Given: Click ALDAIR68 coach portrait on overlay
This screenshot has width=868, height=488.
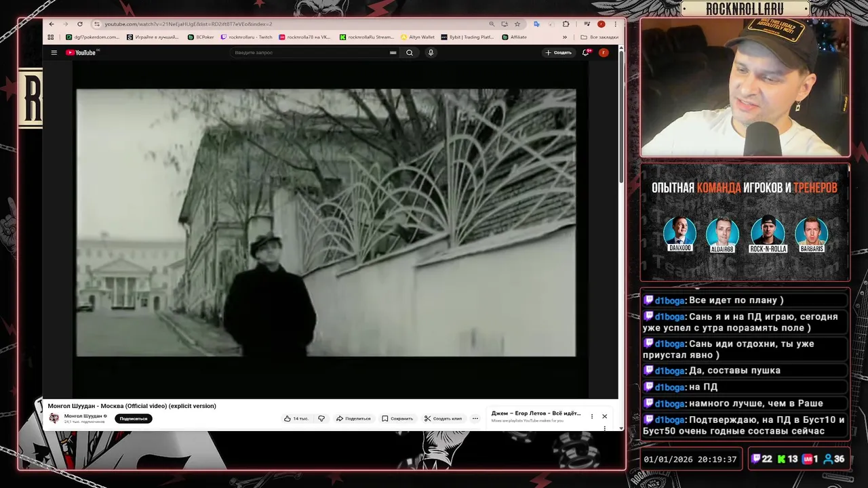Looking at the screenshot, I should point(722,235).
